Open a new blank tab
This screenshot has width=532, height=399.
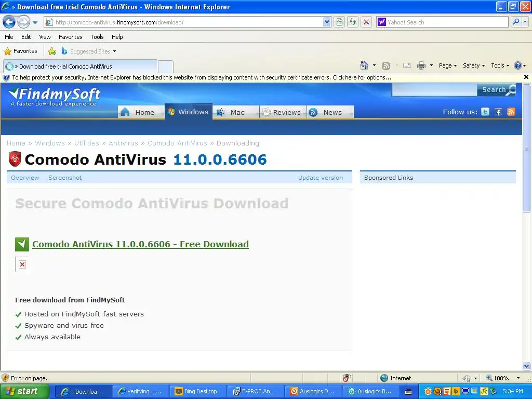coord(166,66)
